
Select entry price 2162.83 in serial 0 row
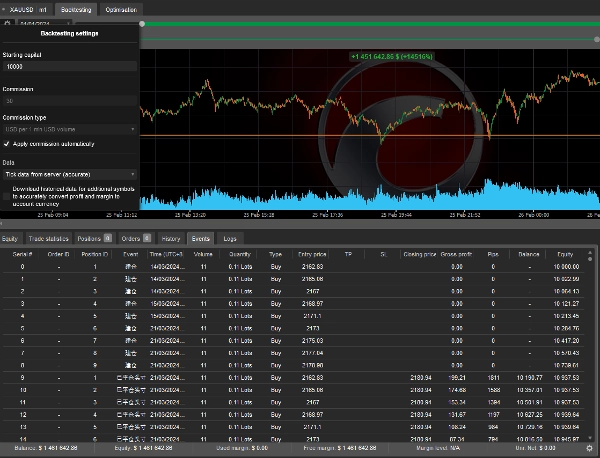click(x=312, y=267)
